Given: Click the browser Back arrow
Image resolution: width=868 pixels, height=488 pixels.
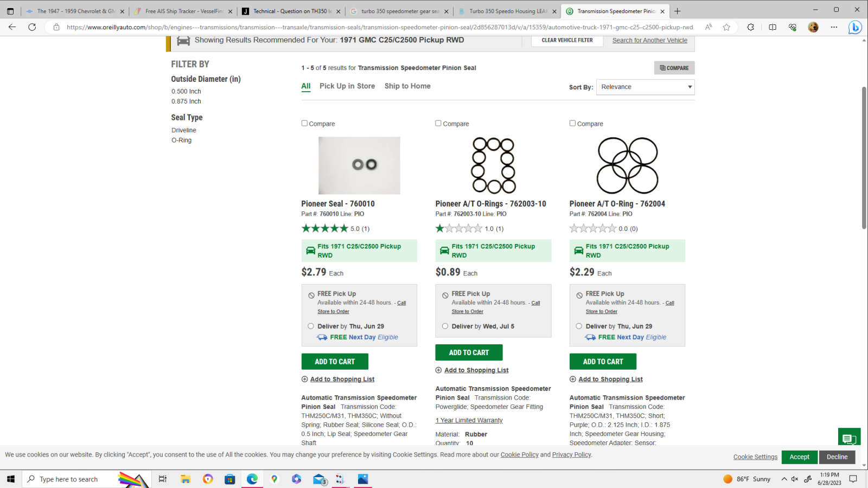Looking at the screenshot, I should point(12,27).
